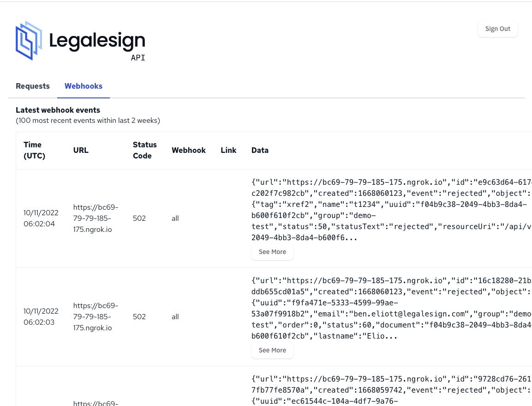Expand the first event's See More
Image resolution: width=532 pixels, height=406 pixels.
(272, 252)
